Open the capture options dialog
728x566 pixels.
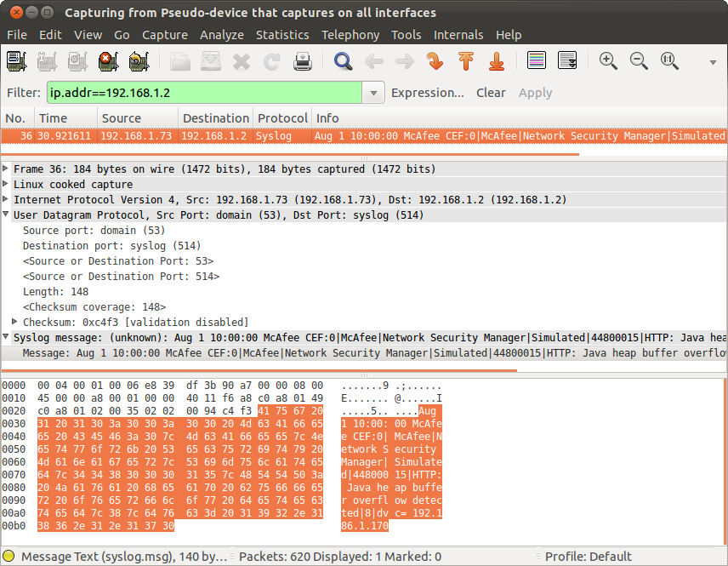47,60
